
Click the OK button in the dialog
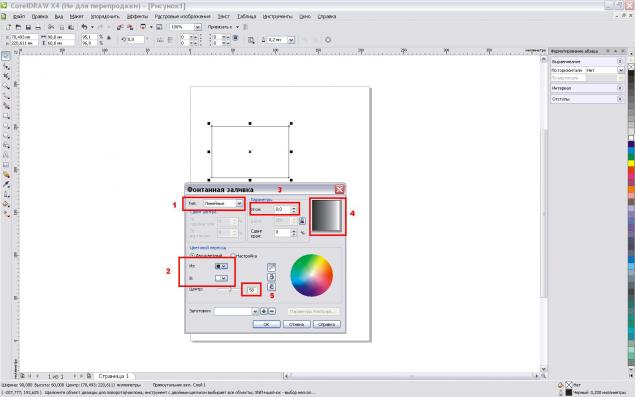(x=266, y=324)
